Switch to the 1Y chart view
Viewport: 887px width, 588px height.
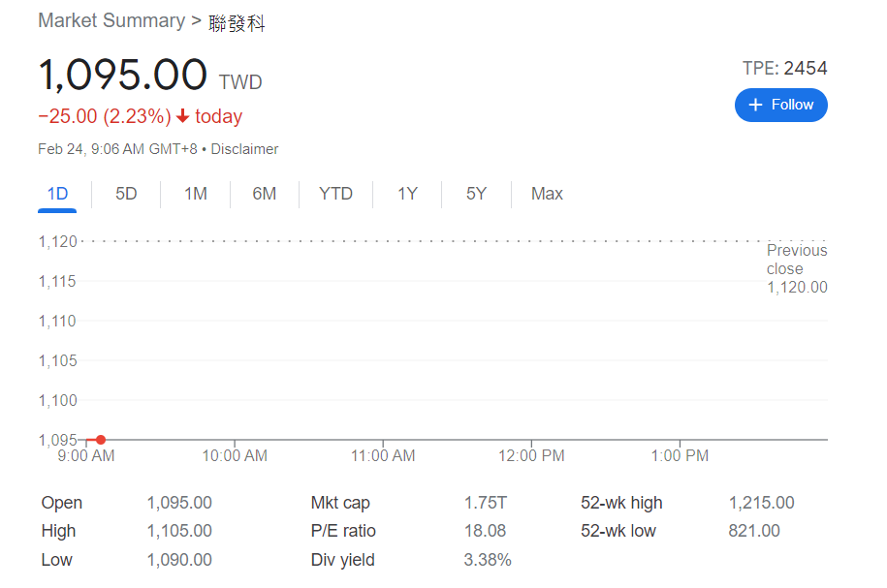[407, 194]
